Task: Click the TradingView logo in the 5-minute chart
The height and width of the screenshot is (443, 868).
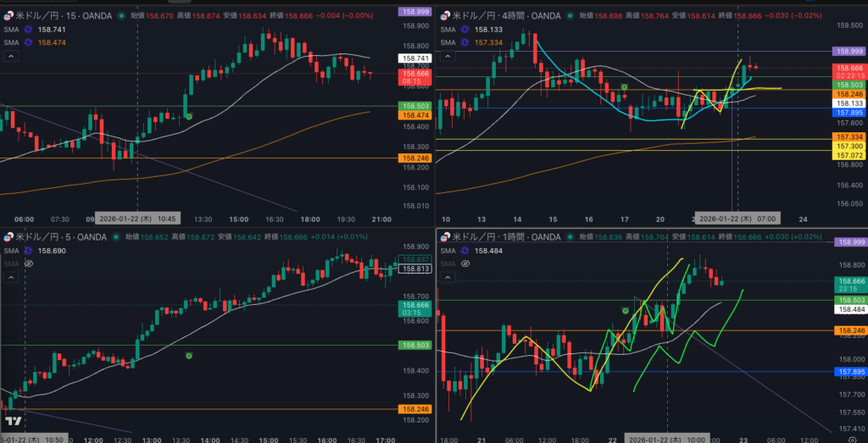Action: (x=13, y=421)
